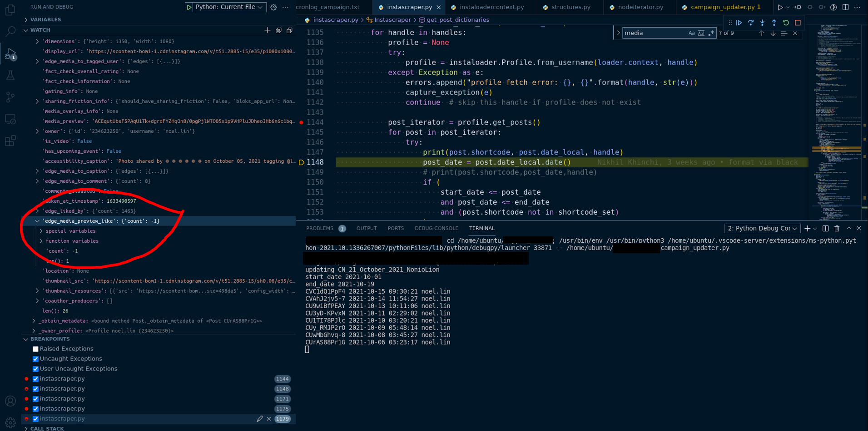Continue execution in debug toolbar
Viewport: 868px width, 431px height.
point(739,23)
